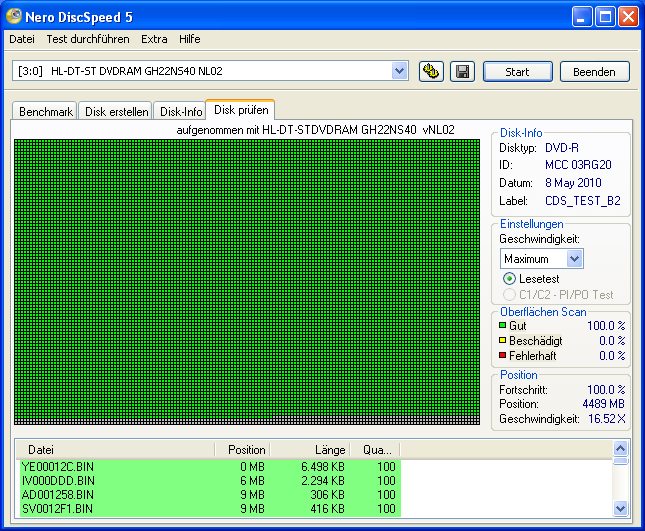Select file row SV0012F1.BIN

(210, 509)
